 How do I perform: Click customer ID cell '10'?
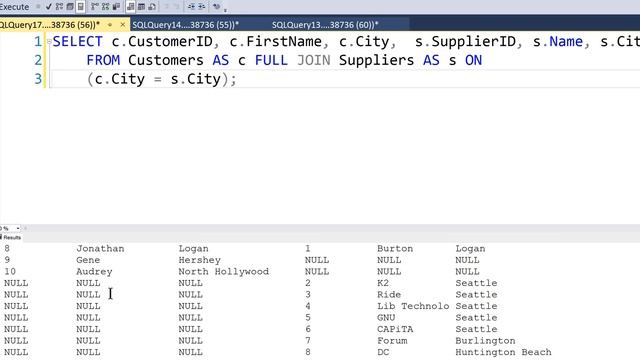10,271
